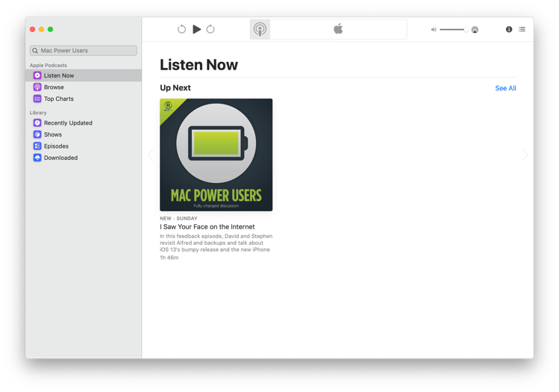Viewport: 559px width, 392px height.
Task: Click the Top Charts list icon
Action: click(x=37, y=99)
